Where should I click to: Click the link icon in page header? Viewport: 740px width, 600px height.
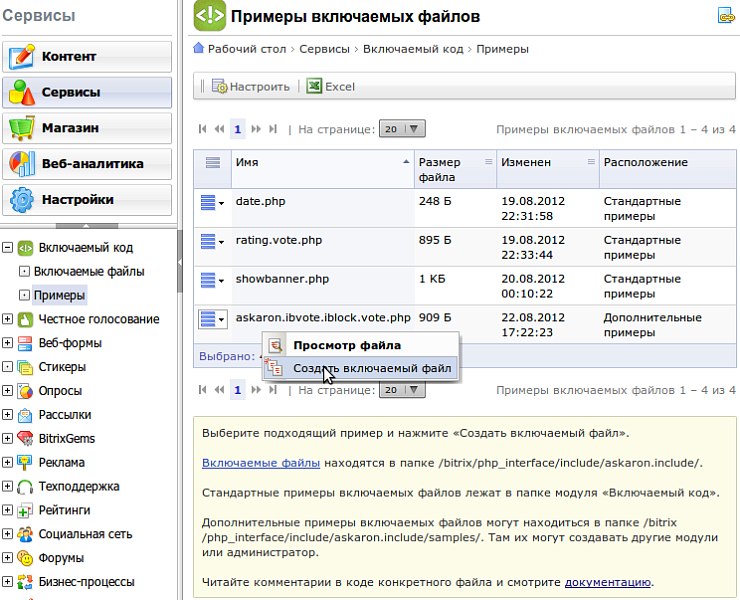(726, 16)
